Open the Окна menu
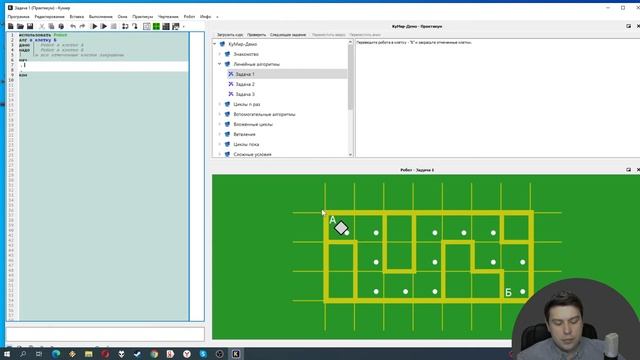 (x=122, y=16)
